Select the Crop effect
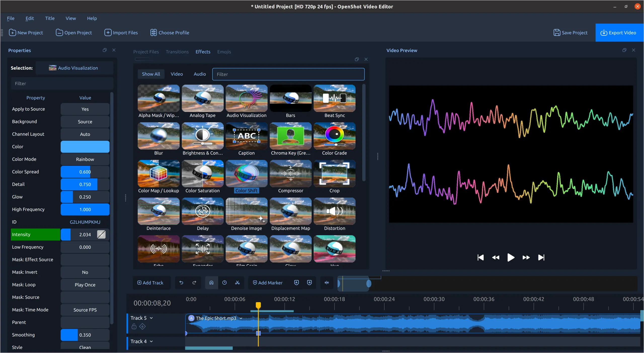Screen dimensions: 644x353 click(335, 177)
